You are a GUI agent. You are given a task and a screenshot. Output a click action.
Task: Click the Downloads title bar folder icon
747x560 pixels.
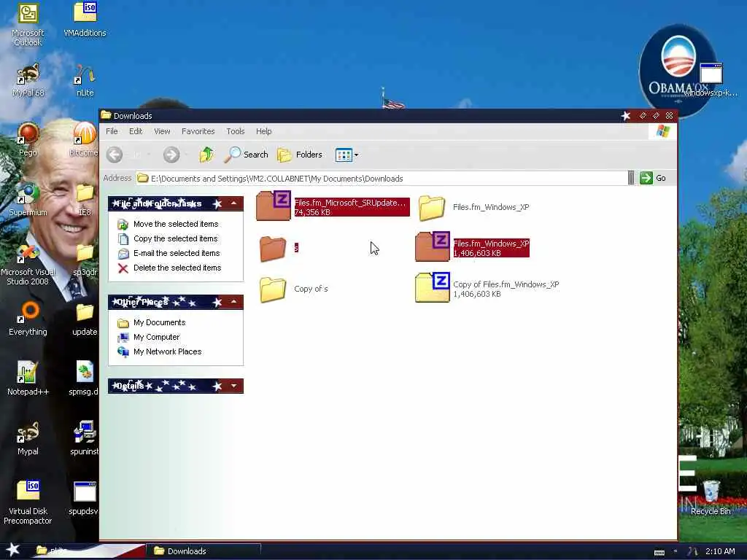point(106,115)
